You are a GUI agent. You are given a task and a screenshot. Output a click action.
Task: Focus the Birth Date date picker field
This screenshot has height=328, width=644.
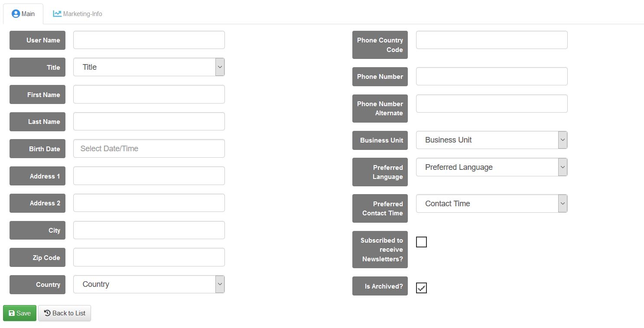click(x=149, y=149)
